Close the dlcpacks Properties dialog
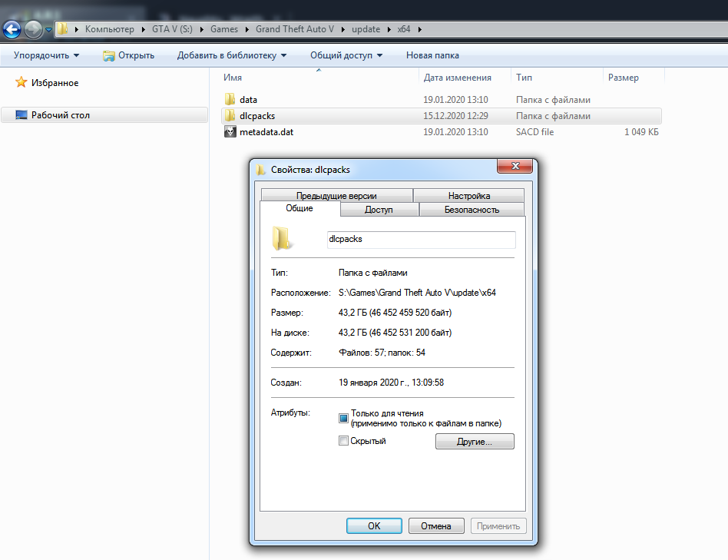728x560 pixels. [515, 166]
